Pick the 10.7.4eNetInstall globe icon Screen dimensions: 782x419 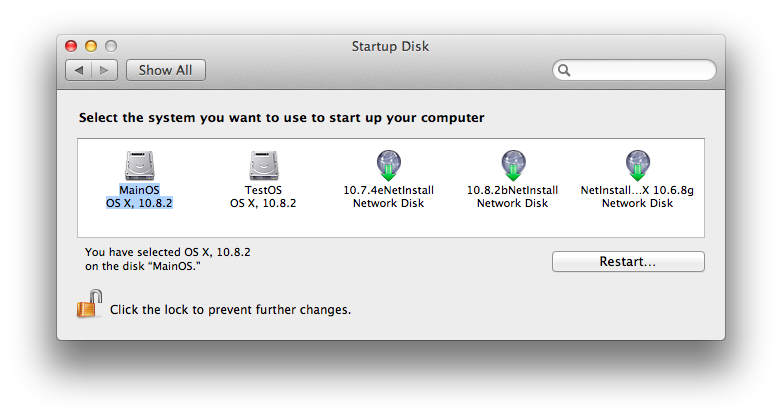point(389,165)
